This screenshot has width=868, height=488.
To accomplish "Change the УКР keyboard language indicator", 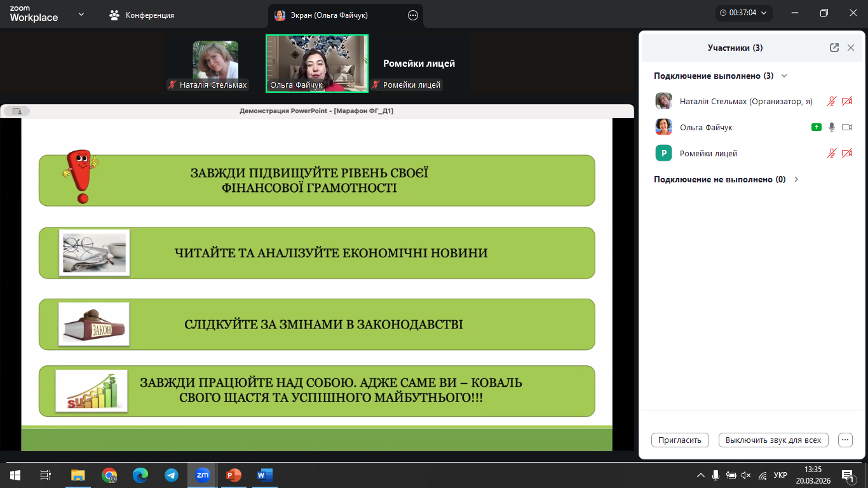I will 781,475.
